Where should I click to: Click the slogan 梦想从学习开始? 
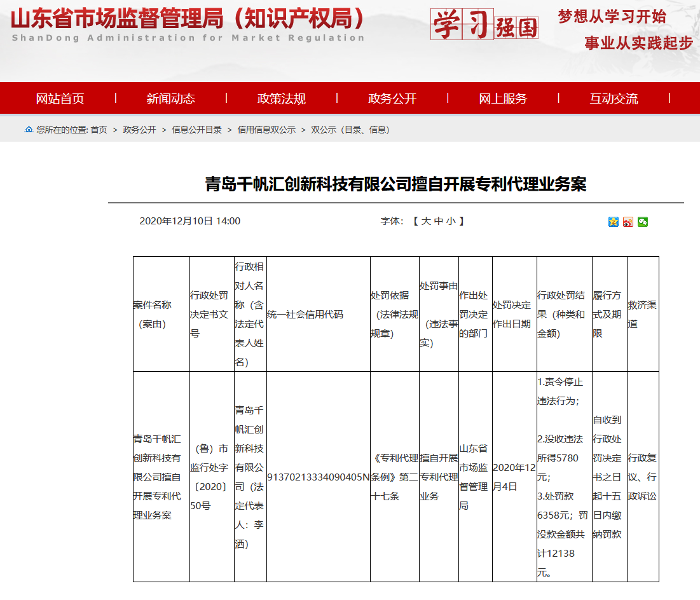tap(612, 17)
